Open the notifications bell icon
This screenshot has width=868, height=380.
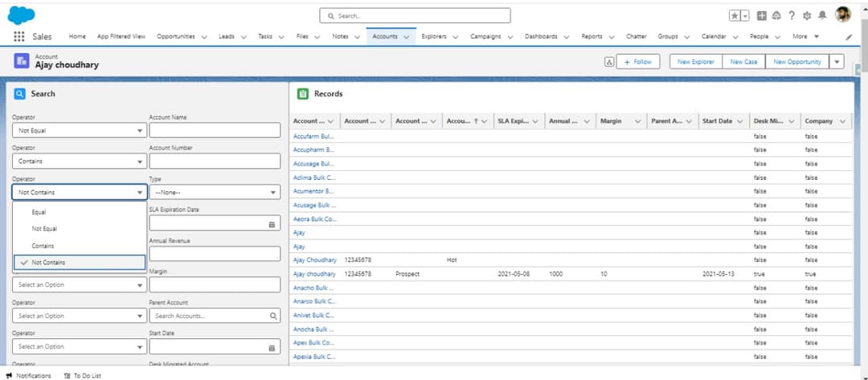823,15
